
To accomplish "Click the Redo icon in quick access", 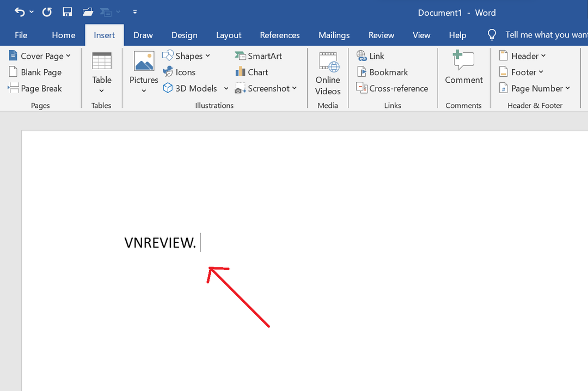I will [x=47, y=12].
